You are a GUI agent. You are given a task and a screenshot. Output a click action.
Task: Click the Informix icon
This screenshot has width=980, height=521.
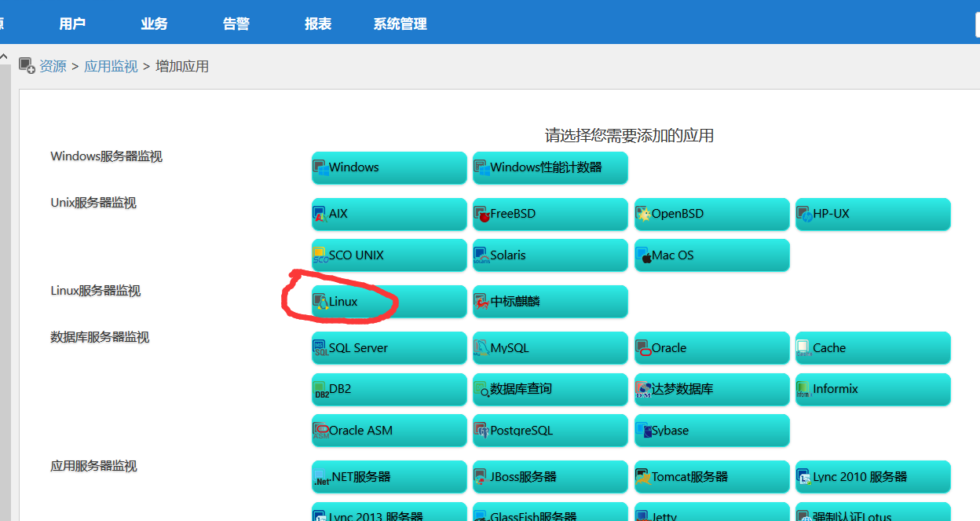click(x=805, y=389)
